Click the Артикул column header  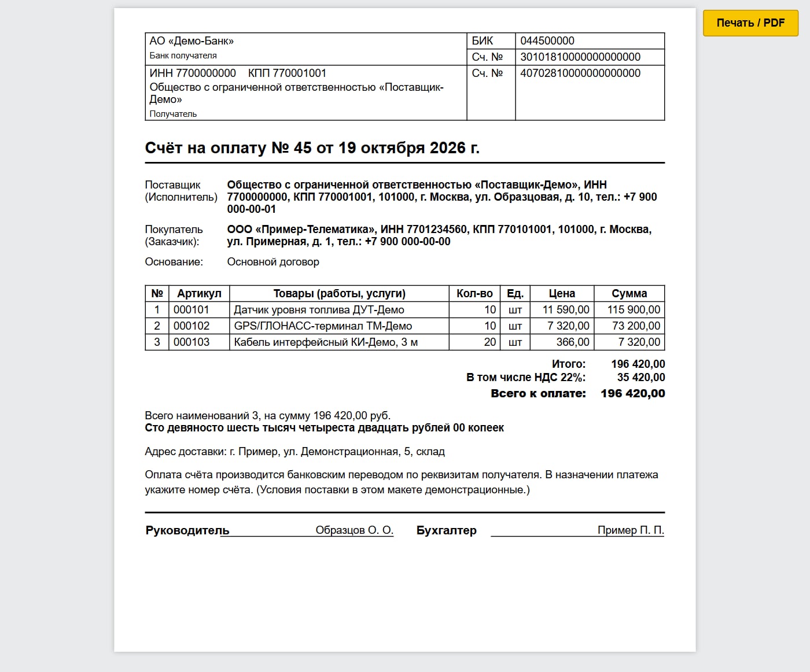pyautogui.click(x=199, y=294)
